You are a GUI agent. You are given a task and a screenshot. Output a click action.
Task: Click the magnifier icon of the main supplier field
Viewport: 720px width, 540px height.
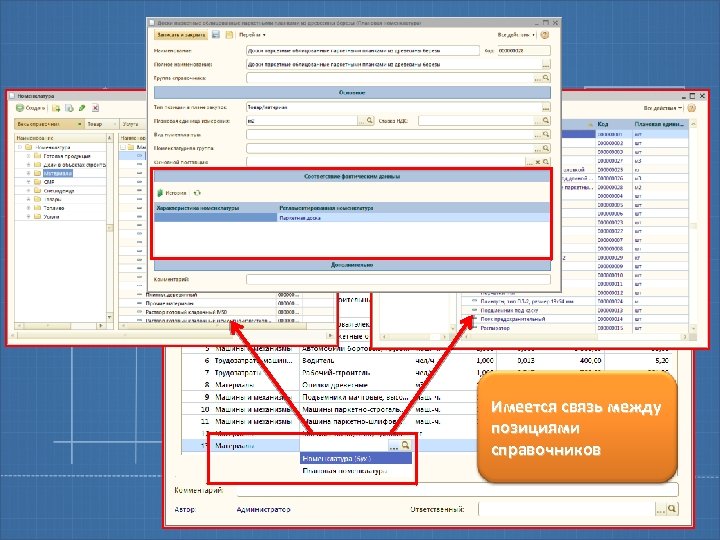click(x=546, y=162)
